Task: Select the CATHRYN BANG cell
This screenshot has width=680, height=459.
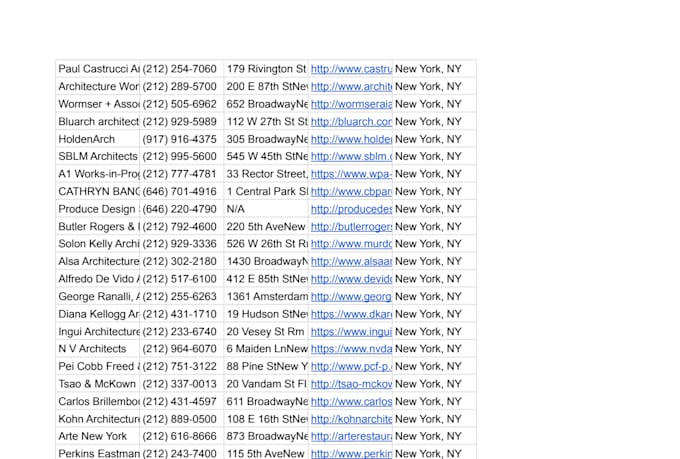Action: click(x=98, y=191)
